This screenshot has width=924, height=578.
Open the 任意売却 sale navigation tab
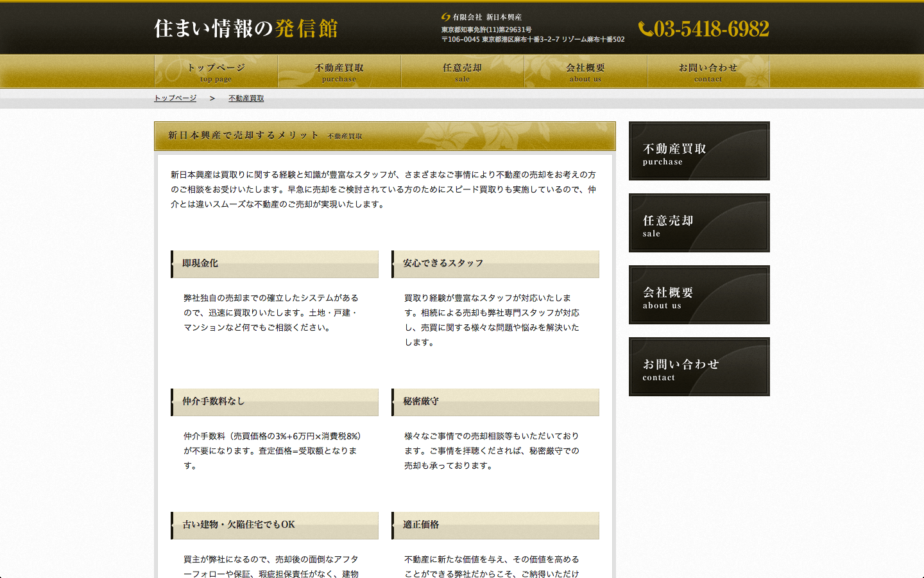[x=462, y=71]
